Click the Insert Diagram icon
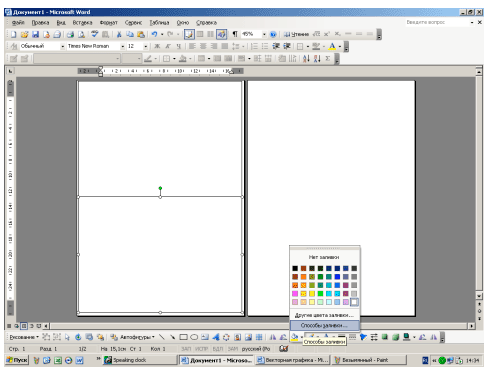 click(x=227, y=337)
